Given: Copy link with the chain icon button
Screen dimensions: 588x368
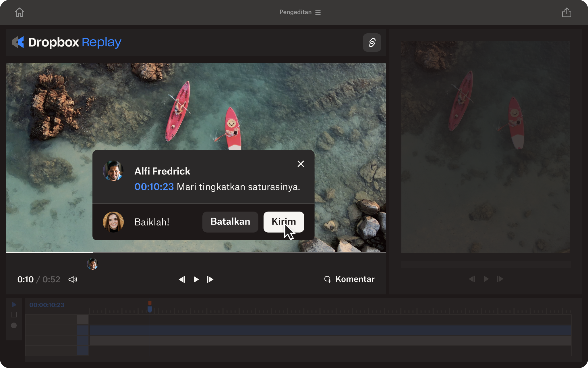Looking at the screenshot, I should tap(372, 43).
